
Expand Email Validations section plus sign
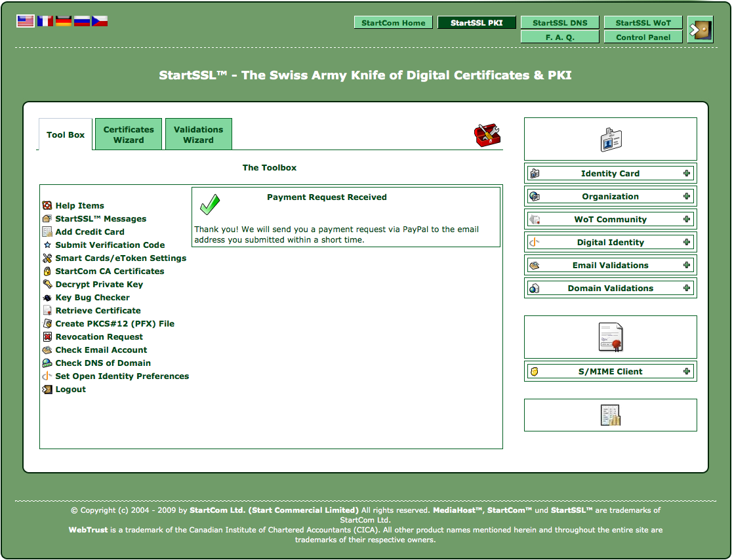686,265
